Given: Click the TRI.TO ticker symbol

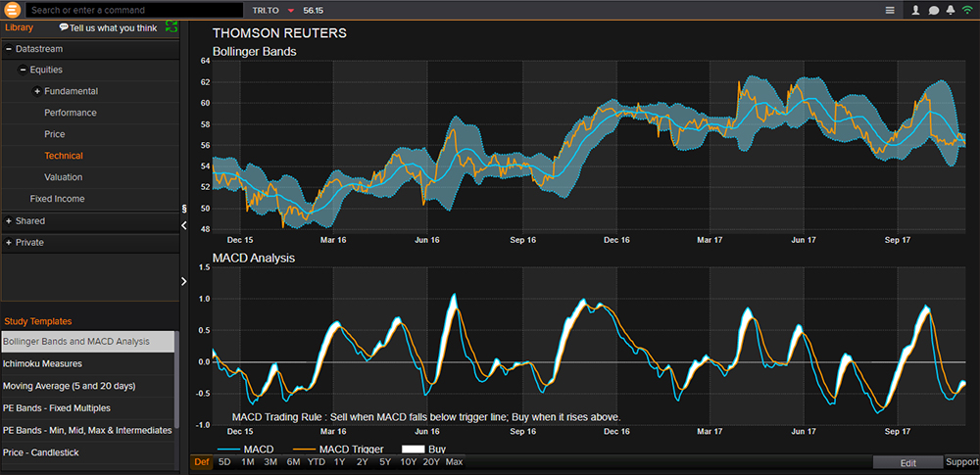Looking at the screenshot, I should 266,11.
